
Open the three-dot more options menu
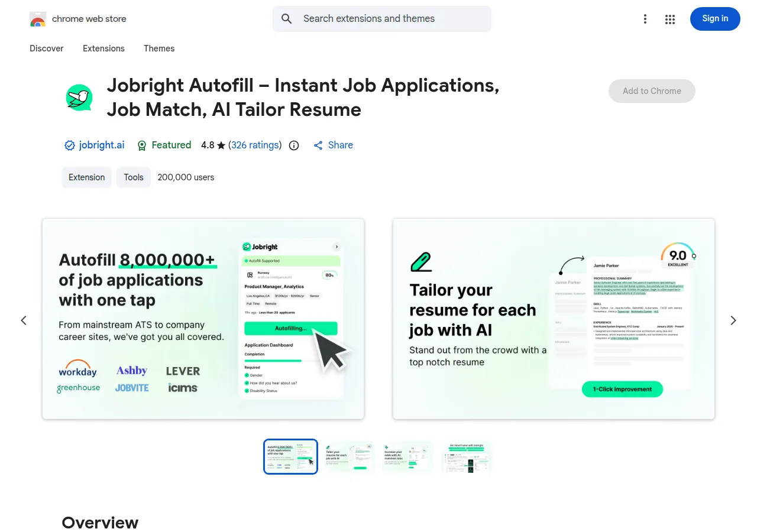645,19
